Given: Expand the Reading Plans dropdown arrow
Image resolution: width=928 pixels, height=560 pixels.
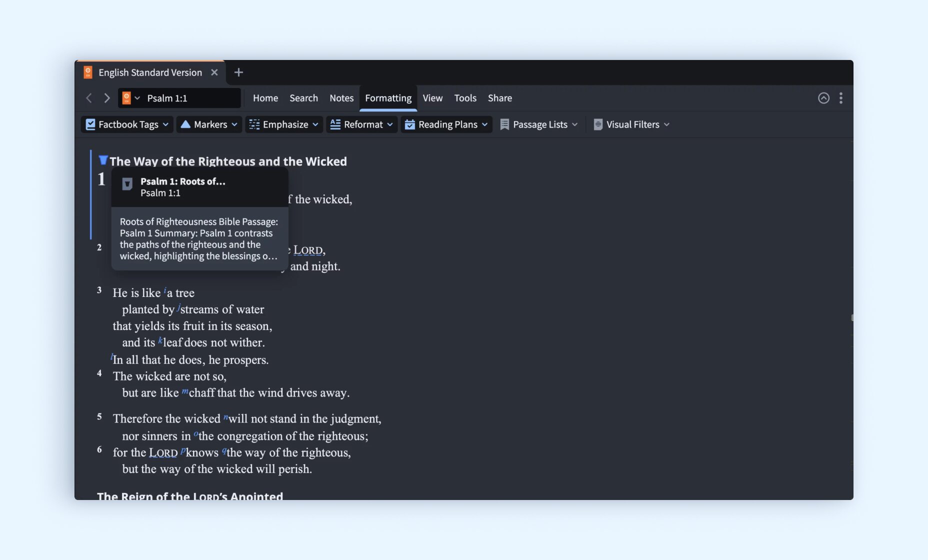Looking at the screenshot, I should pyautogui.click(x=485, y=124).
